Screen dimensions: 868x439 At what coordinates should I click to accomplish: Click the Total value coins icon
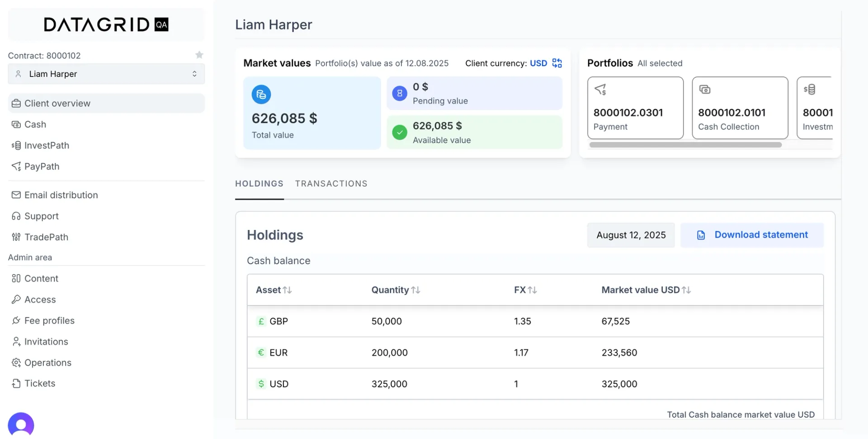point(261,95)
